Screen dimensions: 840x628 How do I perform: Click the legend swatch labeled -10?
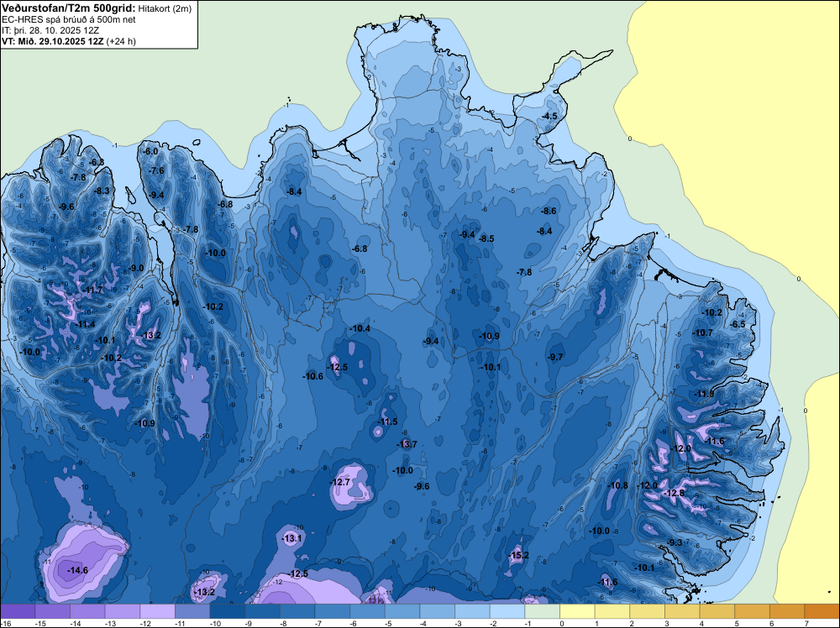tap(227, 611)
